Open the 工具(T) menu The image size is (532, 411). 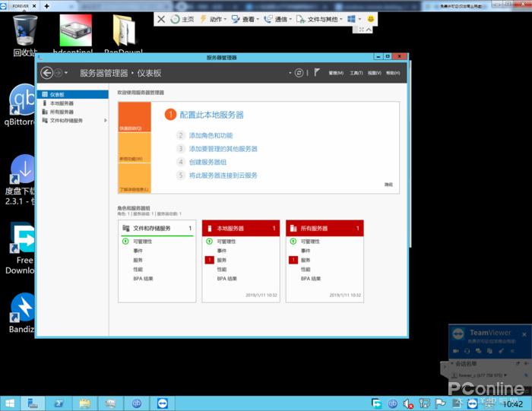coord(356,74)
